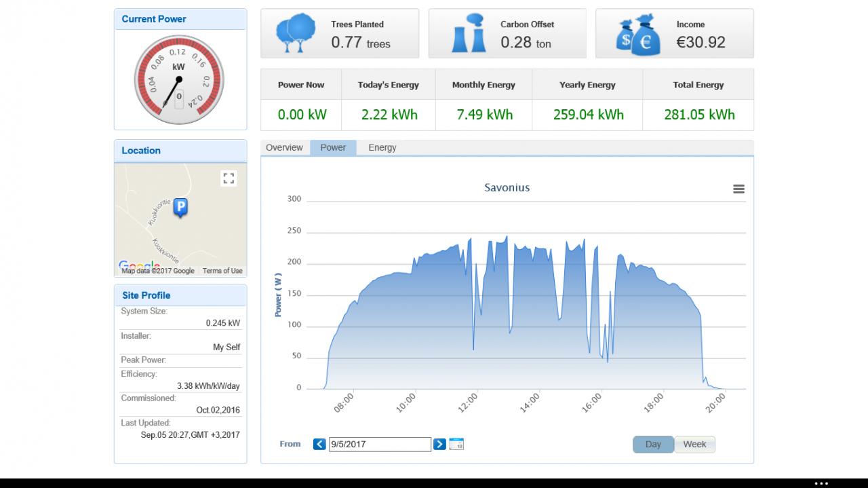Image resolution: width=868 pixels, height=488 pixels.
Task: Click the 0.77 trees value
Action: tap(361, 43)
